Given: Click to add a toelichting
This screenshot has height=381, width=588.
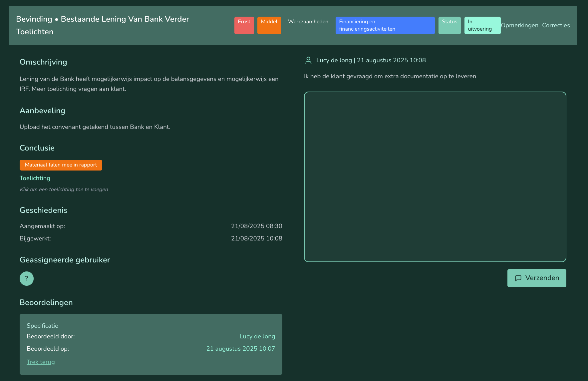Looking at the screenshot, I should [64, 190].
